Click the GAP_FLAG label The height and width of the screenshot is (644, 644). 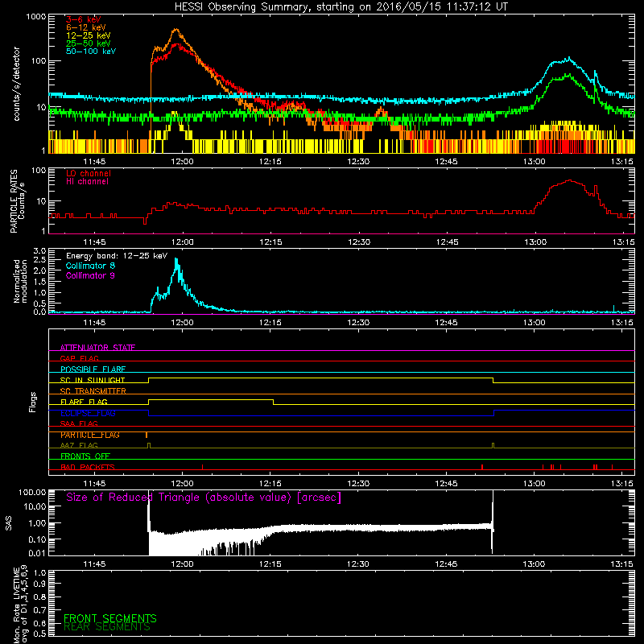pos(79,358)
